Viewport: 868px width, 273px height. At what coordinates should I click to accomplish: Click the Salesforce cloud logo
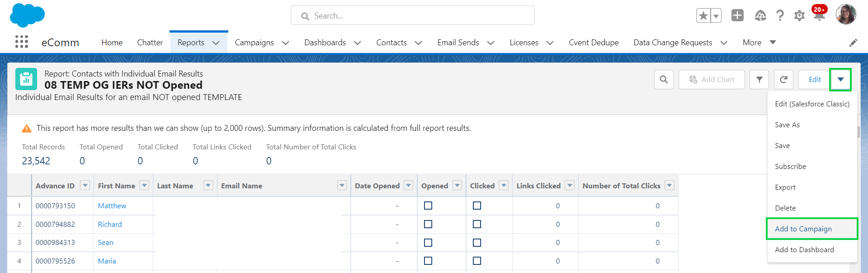tap(27, 15)
